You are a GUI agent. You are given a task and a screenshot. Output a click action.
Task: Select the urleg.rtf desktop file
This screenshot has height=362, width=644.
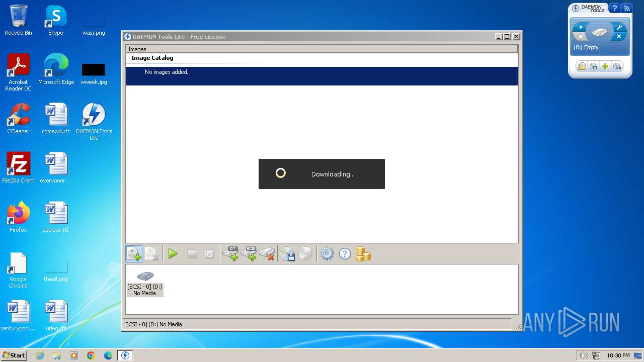point(56,316)
